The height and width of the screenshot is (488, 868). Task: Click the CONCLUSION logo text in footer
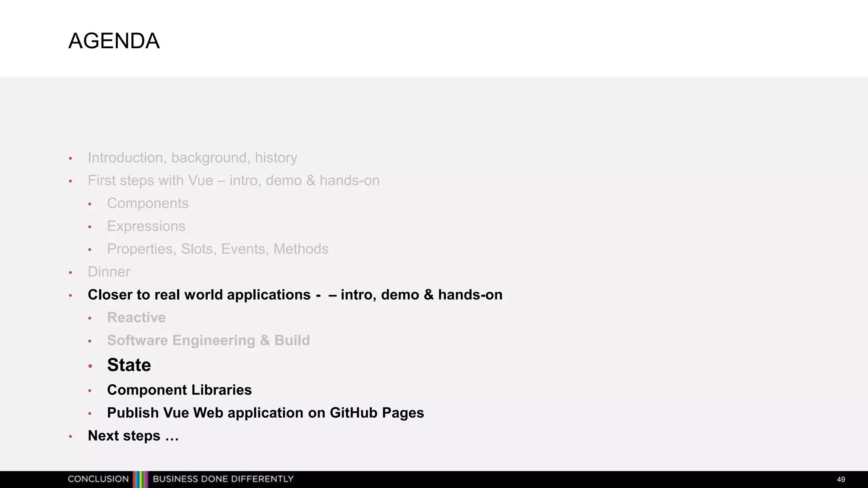pyautogui.click(x=98, y=479)
